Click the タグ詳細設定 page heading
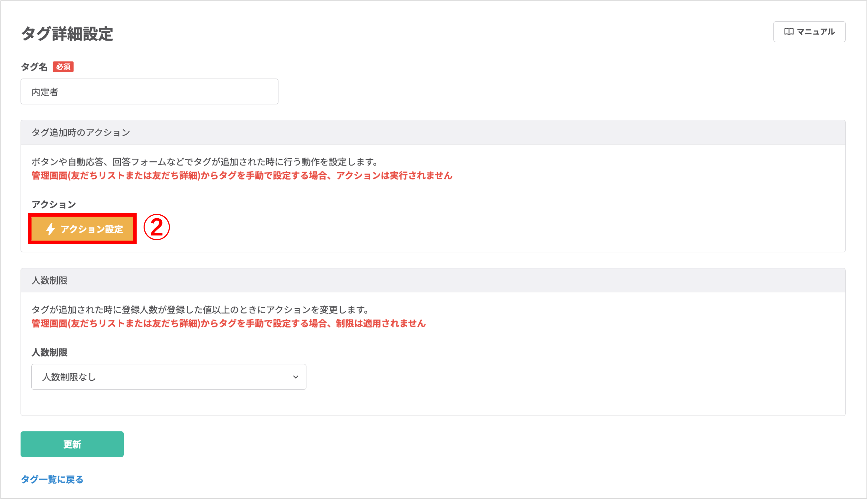The width and height of the screenshot is (868, 499). pos(67,34)
